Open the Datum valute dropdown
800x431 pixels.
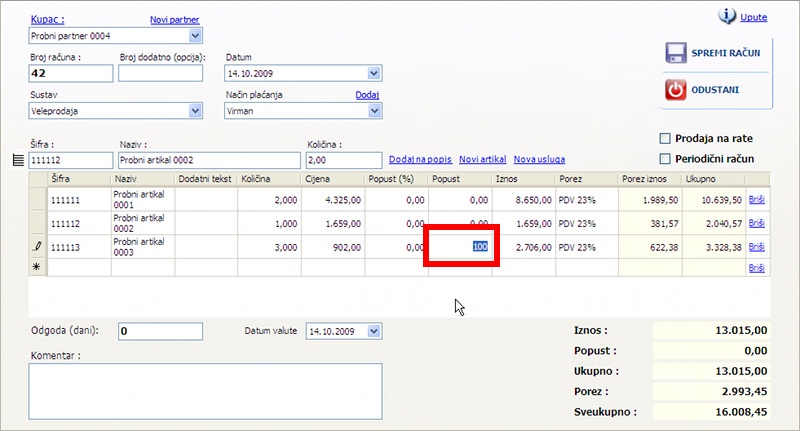point(374,331)
